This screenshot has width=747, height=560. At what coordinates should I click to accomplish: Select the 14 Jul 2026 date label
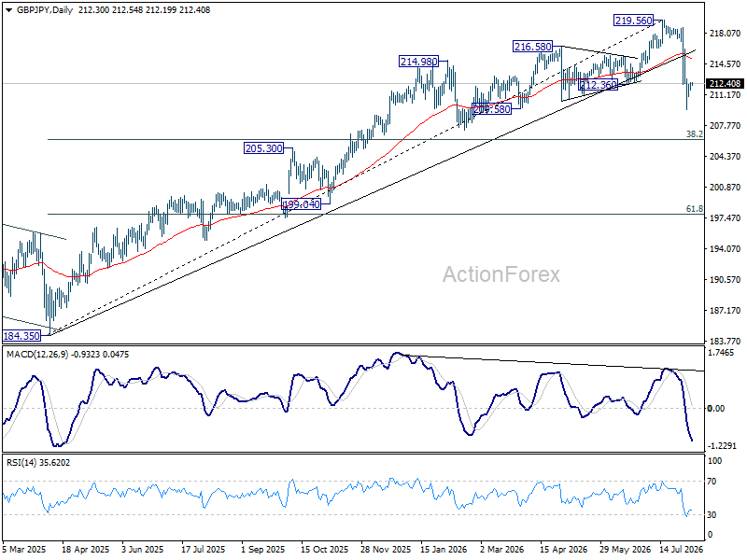(x=682, y=549)
